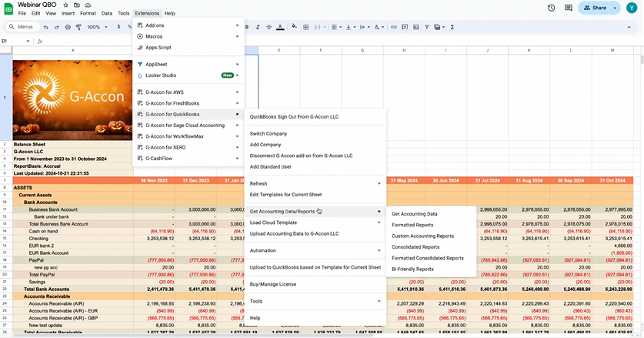Open the File menu
The image size is (644, 338).
(x=22, y=13)
